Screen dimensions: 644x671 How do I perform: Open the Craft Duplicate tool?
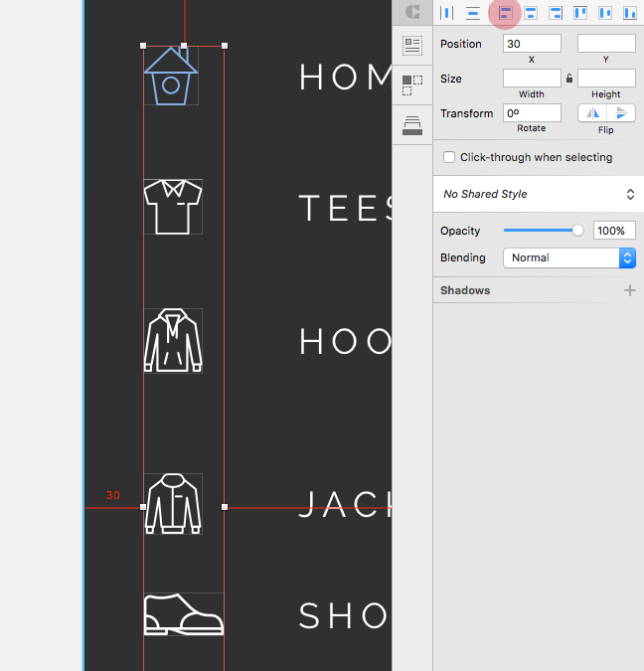tap(412, 85)
